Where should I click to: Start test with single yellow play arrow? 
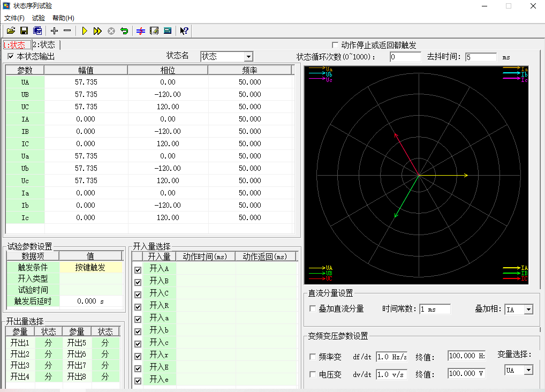[85, 31]
